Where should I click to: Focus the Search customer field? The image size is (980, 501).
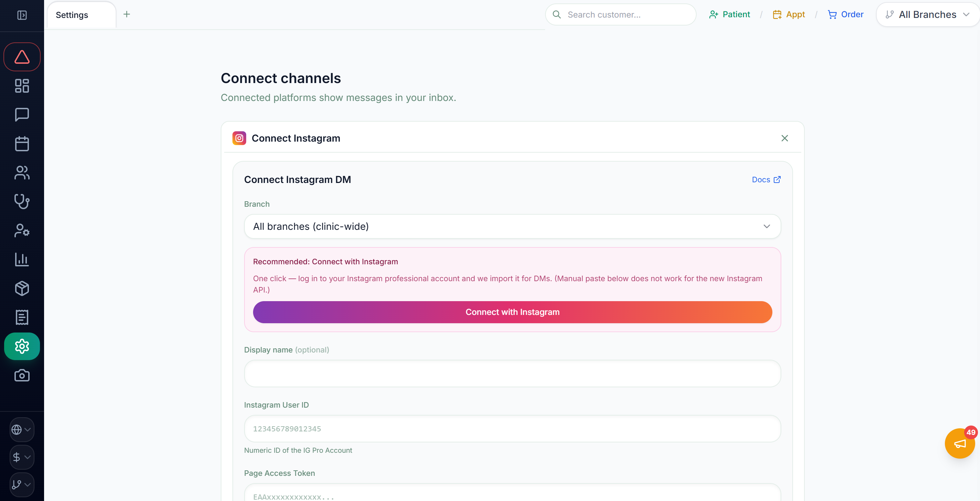point(621,14)
